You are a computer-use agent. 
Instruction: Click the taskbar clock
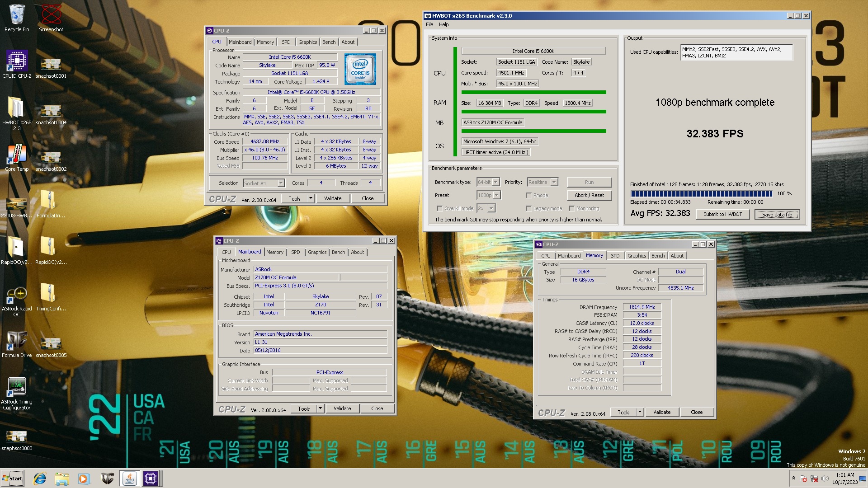[x=845, y=479]
